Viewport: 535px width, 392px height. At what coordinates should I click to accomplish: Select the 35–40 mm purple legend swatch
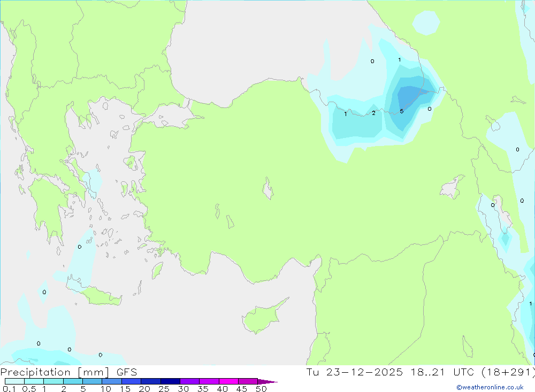[x=209, y=381]
